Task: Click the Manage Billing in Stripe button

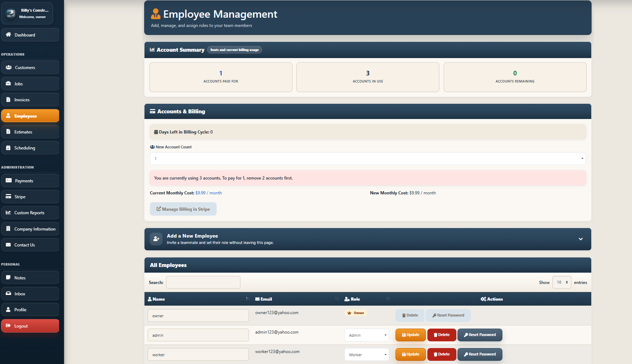Action: (x=183, y=209)
